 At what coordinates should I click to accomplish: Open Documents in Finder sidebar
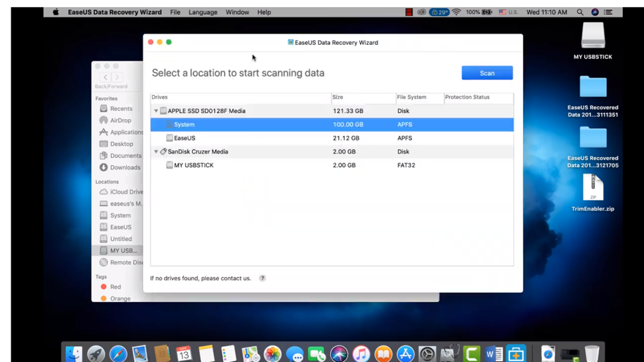[121, 156]
